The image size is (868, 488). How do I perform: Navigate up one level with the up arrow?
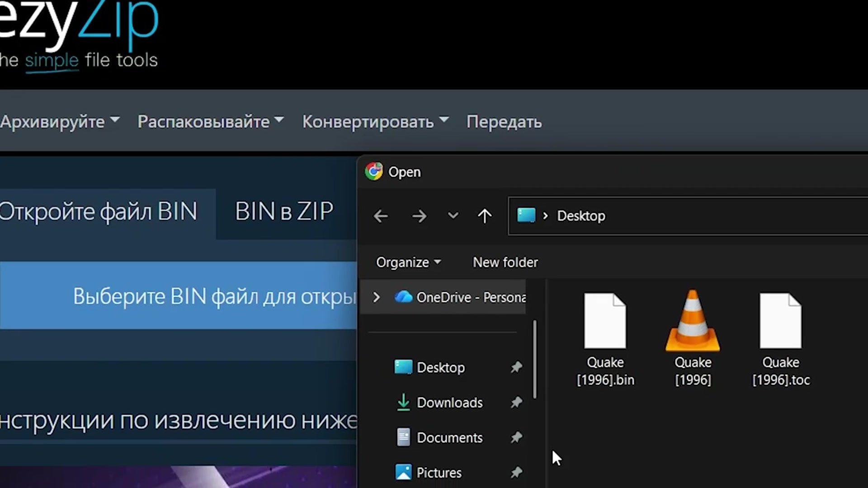484,216
